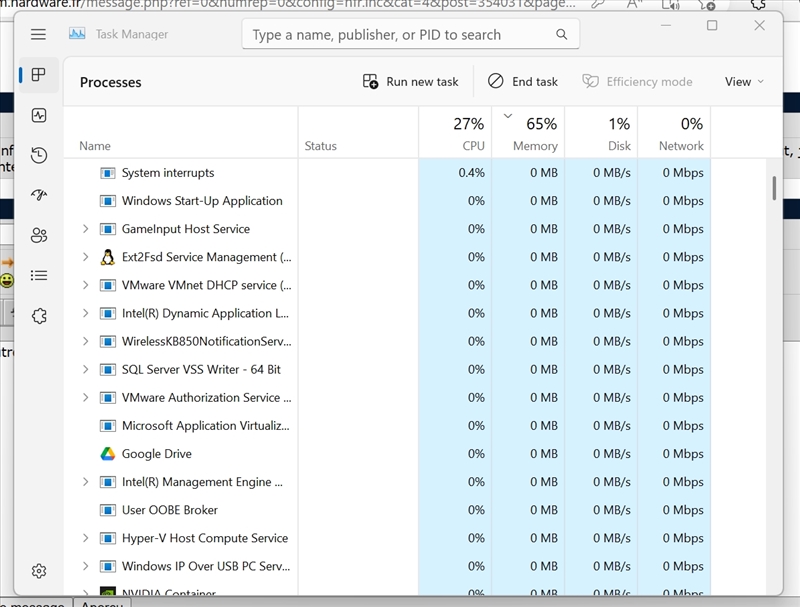This screenshot has height=607, width=800.
Task: Open the Details page in sidebar
Action: pos(39,275)
